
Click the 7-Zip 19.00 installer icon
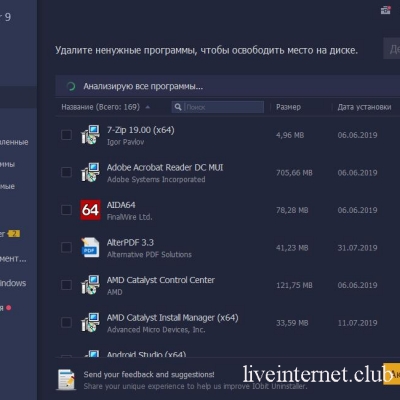(90, 135)
